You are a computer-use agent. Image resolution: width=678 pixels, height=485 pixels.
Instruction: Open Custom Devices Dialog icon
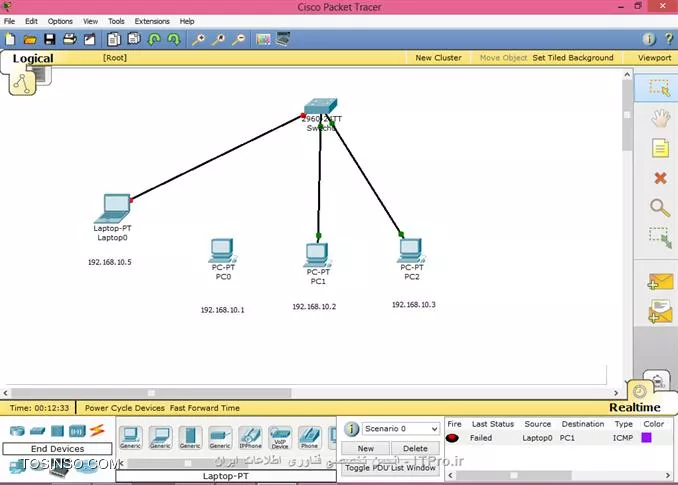point(283,39)
